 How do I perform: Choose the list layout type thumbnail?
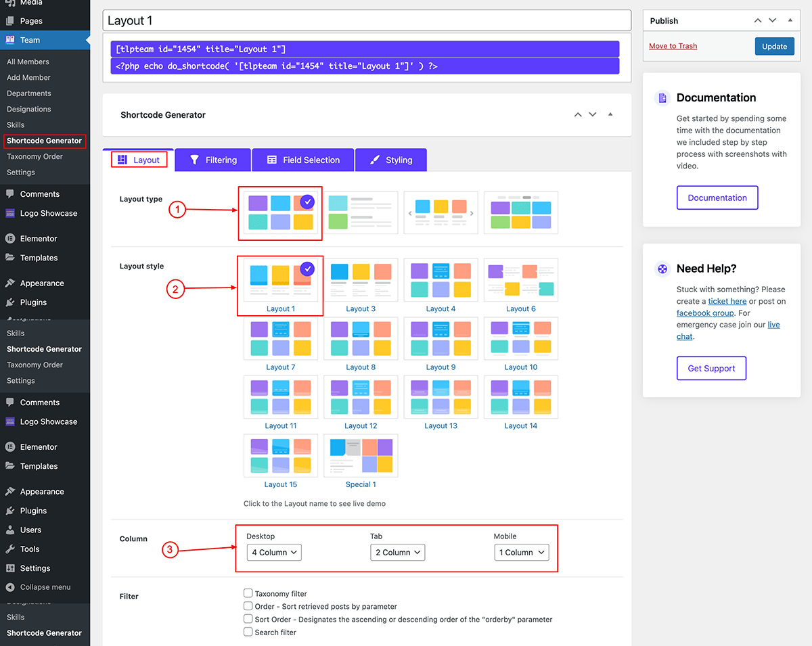pyautogui.click(x=361, y=212)
